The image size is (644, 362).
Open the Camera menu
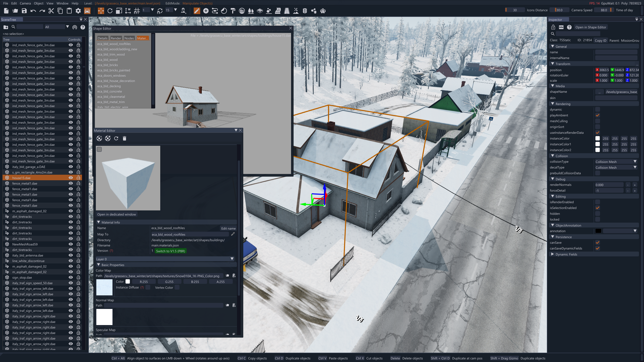click(x=25, y=3)
